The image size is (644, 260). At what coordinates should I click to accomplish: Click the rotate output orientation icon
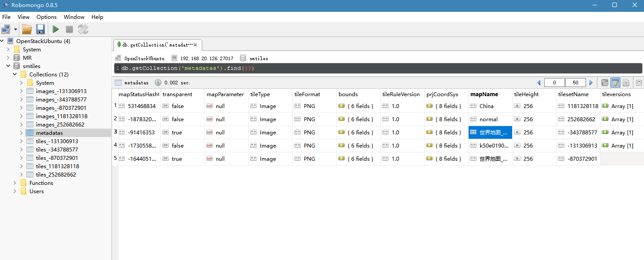point(83,29)
